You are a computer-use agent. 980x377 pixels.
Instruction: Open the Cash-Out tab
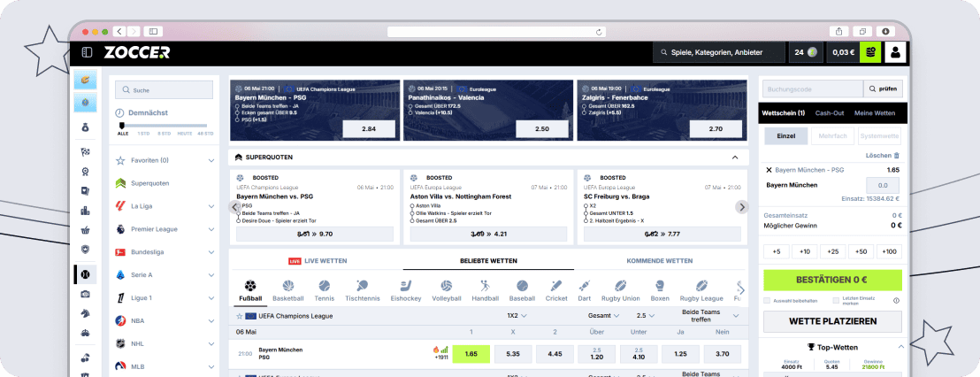point(830,113)
